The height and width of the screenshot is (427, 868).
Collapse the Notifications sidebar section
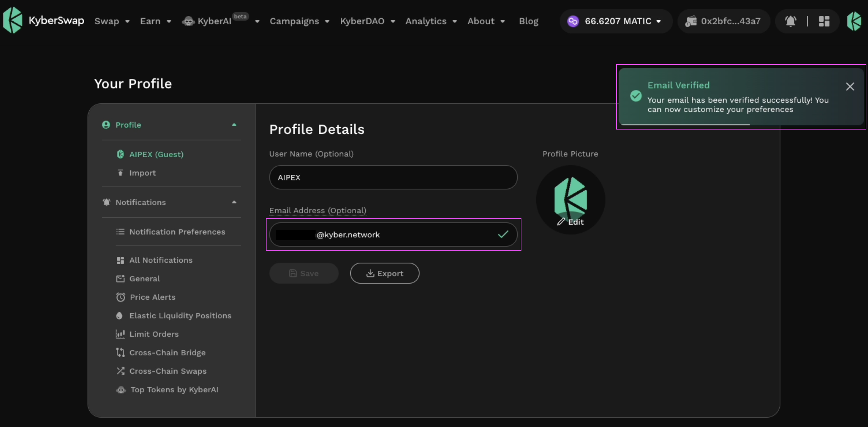click(x=234, y=203)
